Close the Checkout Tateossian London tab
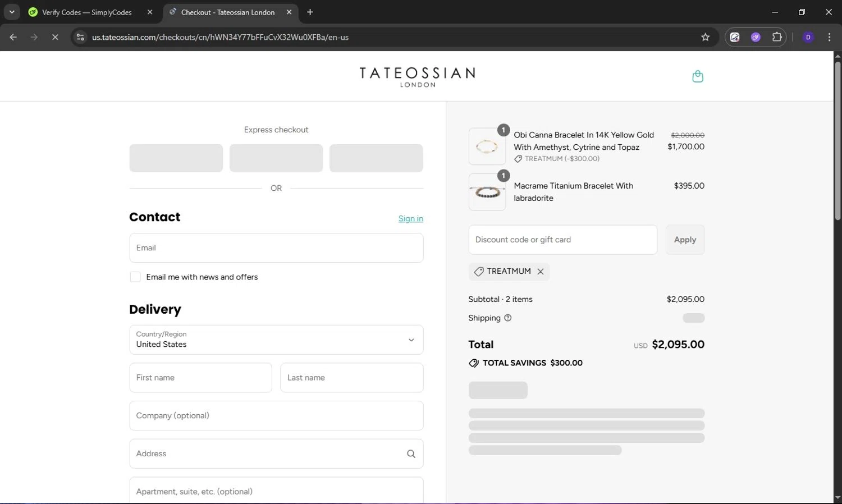Image resolution: width=842 pixels, height=504 pixels. (289, 12)
